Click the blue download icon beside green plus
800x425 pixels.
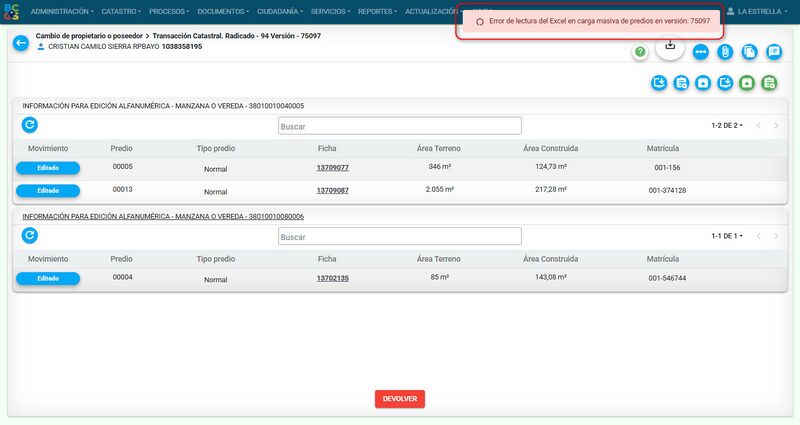pos(725,83)
